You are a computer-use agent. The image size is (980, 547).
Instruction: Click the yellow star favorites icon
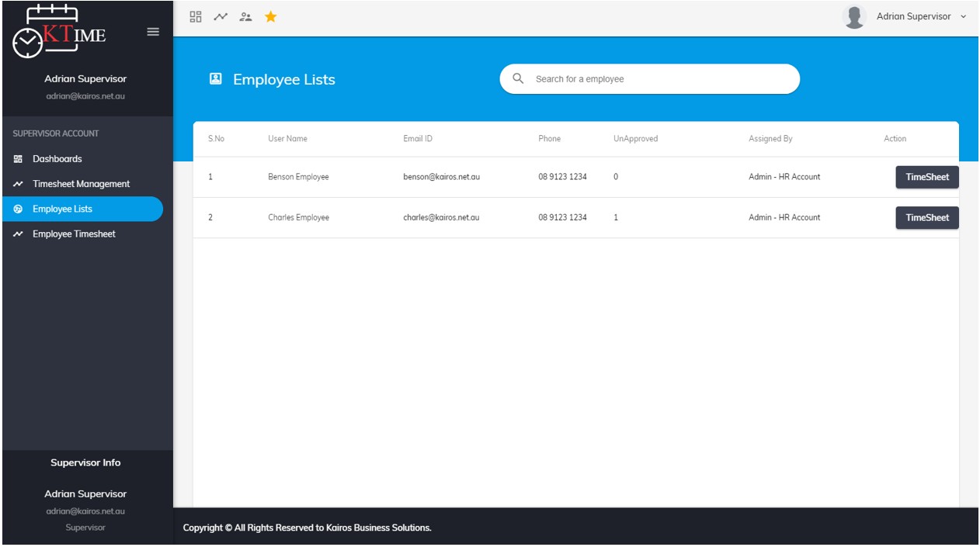click(x=270, y=16)
